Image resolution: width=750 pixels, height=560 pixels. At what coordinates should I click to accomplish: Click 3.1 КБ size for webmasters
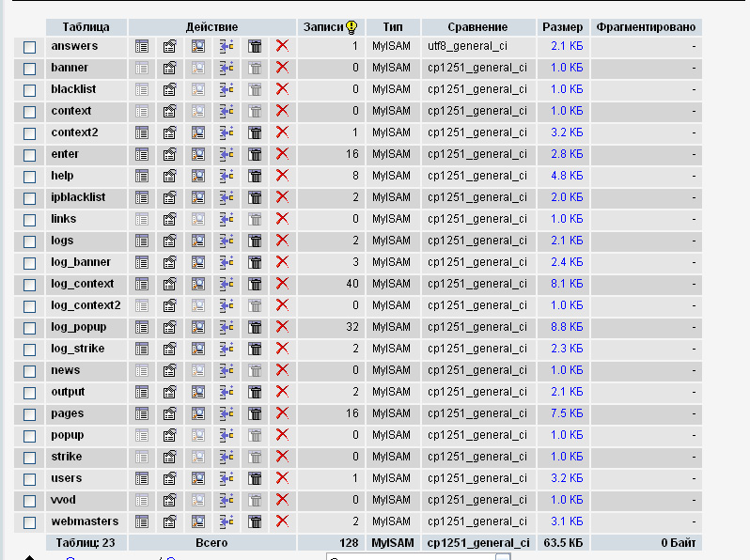(567, 521)
